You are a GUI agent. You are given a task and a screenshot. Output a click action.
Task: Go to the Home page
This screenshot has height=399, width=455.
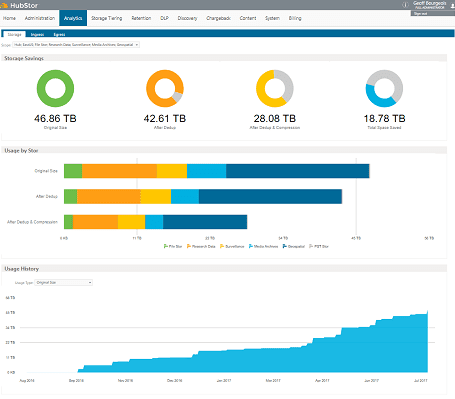[9, 18]
